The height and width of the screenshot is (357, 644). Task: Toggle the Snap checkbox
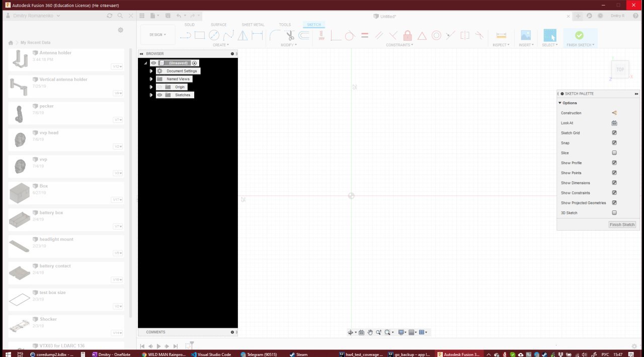(614, 143)
